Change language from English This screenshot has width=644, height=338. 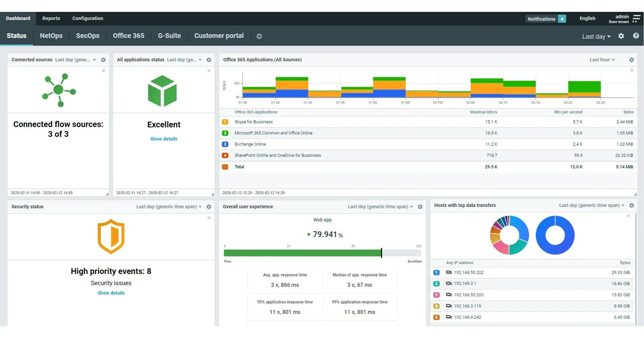587,18
